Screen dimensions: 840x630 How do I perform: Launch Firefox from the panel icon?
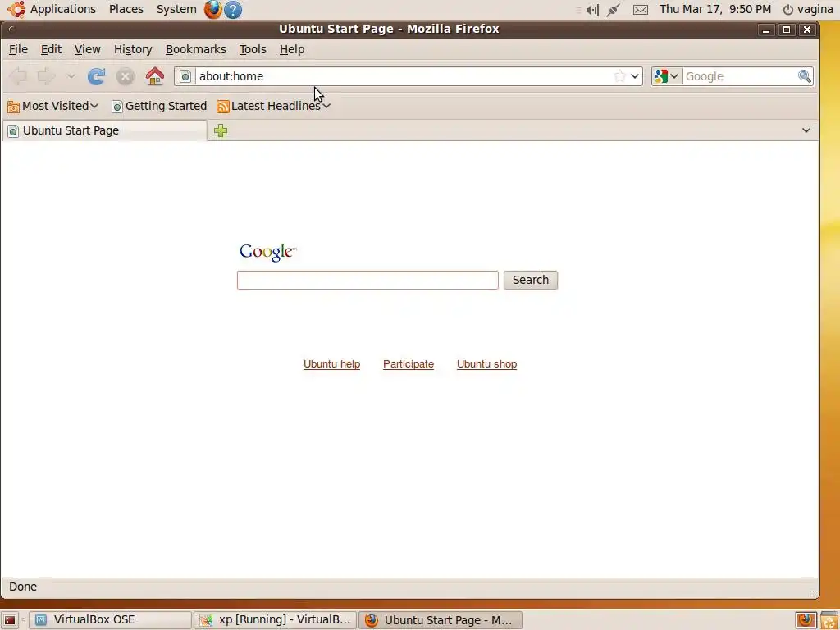212,10
